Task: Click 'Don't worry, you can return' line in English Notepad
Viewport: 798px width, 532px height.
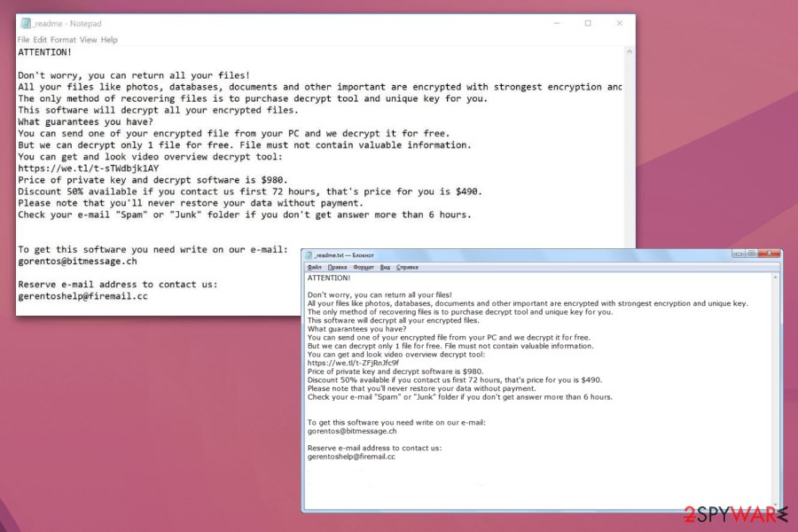Action: tap(134, 75)
